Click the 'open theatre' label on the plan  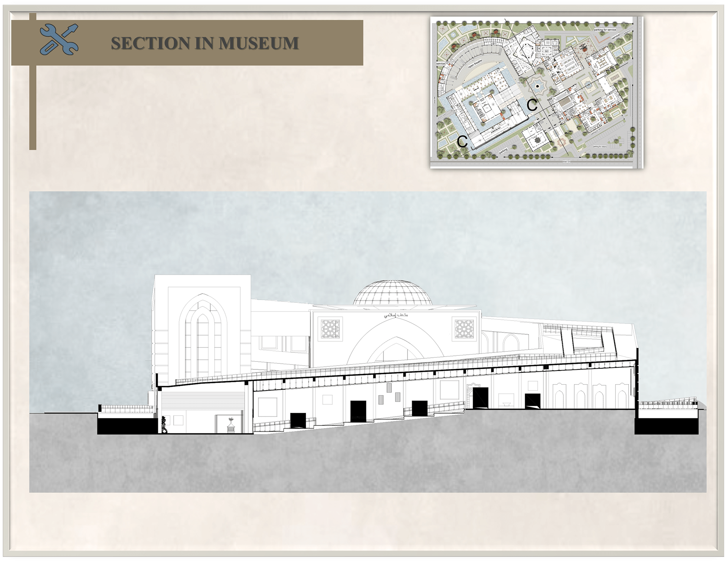pyautogui.click(x=475, y=64)
